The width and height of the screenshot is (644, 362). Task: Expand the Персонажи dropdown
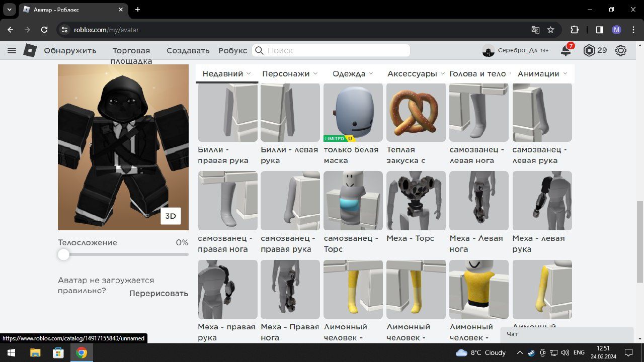pos(290,73)
